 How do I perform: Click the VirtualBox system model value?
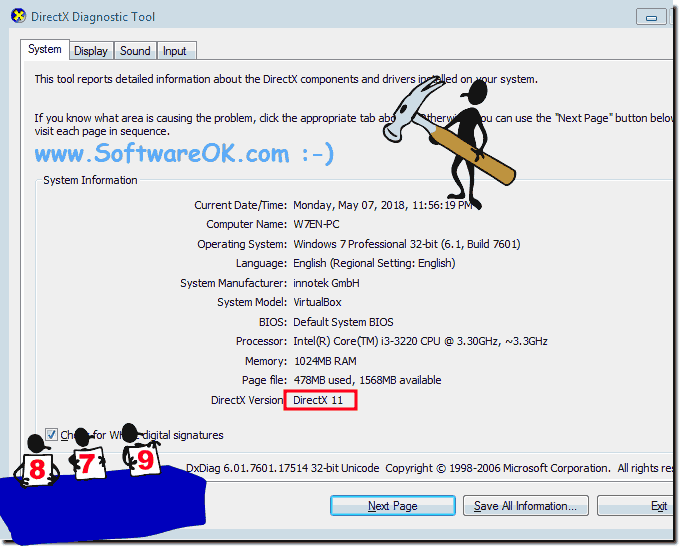point(317,302)
